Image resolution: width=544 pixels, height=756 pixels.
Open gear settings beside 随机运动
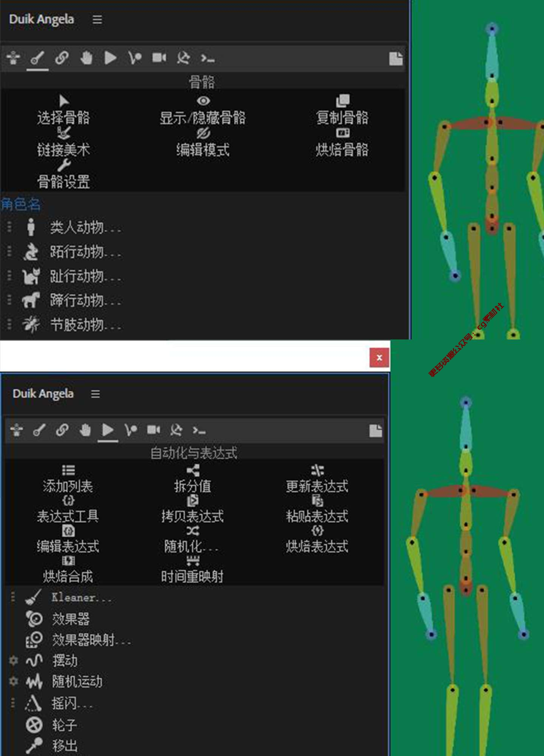coord(13,681)
